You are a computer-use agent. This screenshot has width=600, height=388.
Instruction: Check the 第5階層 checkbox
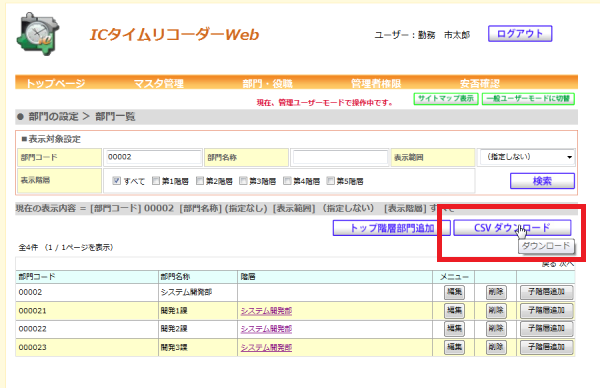point(331,181)
